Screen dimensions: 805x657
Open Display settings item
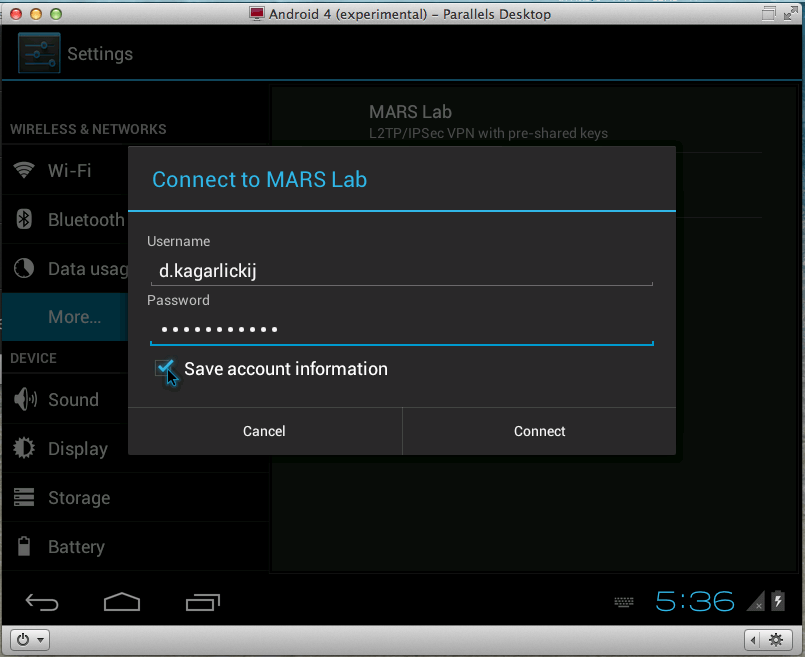pyautogui.click(x=65, y=448)
